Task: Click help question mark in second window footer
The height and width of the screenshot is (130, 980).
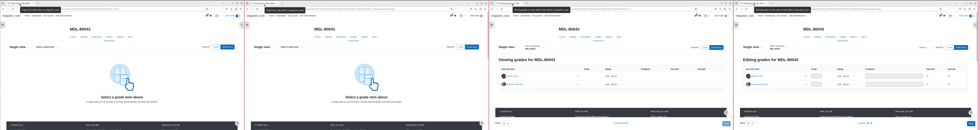Action: coord(482,124)
